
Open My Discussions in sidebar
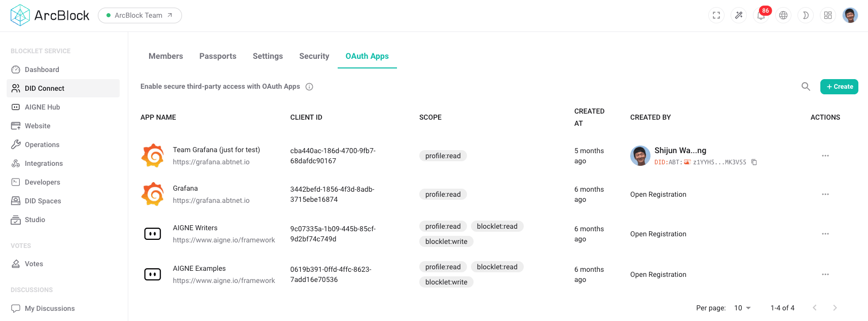(63, 308)
